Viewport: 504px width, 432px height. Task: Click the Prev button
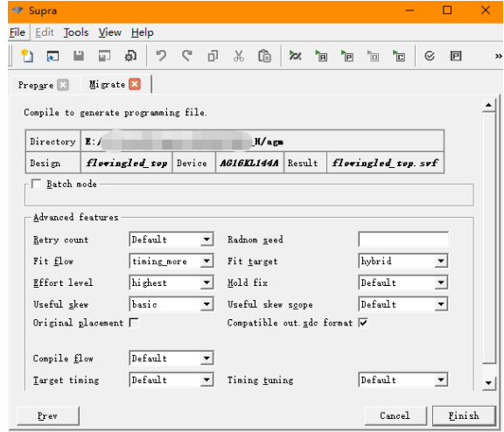point(47,415)
